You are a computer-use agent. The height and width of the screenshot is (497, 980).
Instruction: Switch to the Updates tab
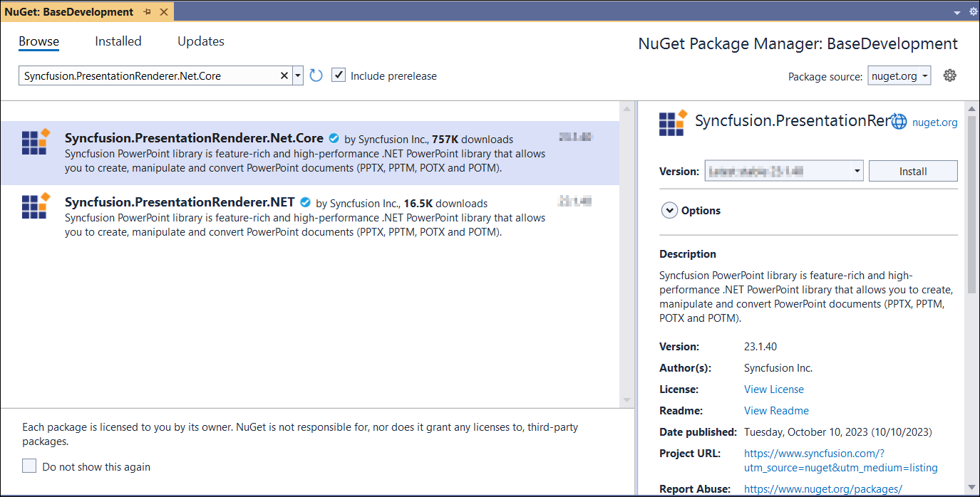tap(201, 41)
